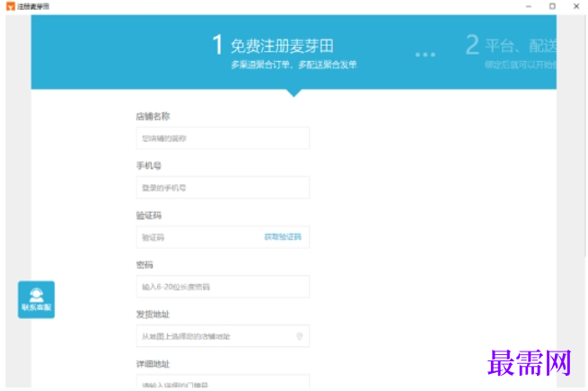Close the 注册麦芽田 window

point(576,6)
